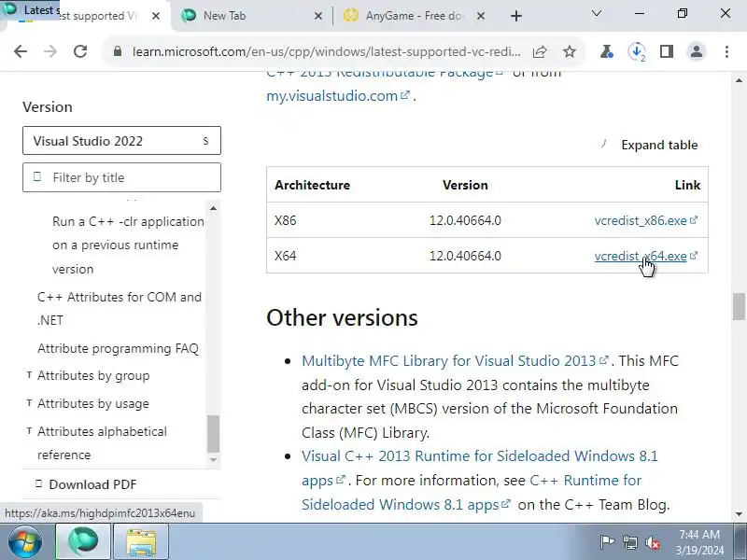The height and width of the screenshot is (560, 747).
Task: Click page scrollbar down arrow
Action: pyautogui.click(x=739, y=514)
